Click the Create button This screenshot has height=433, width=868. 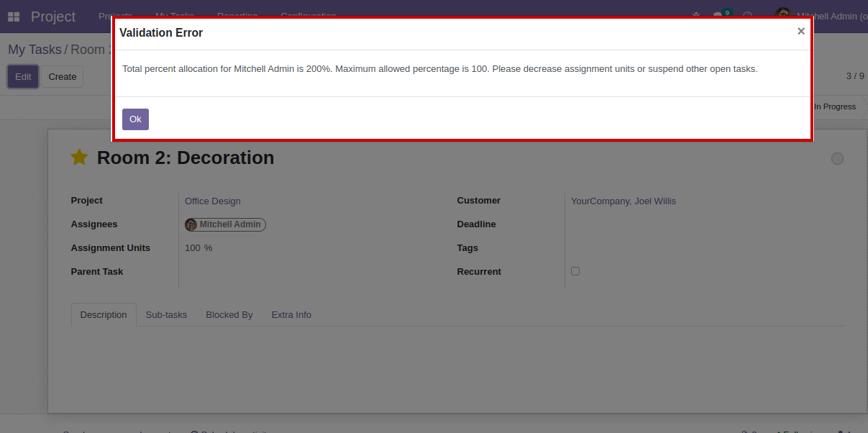click(62, 76)
